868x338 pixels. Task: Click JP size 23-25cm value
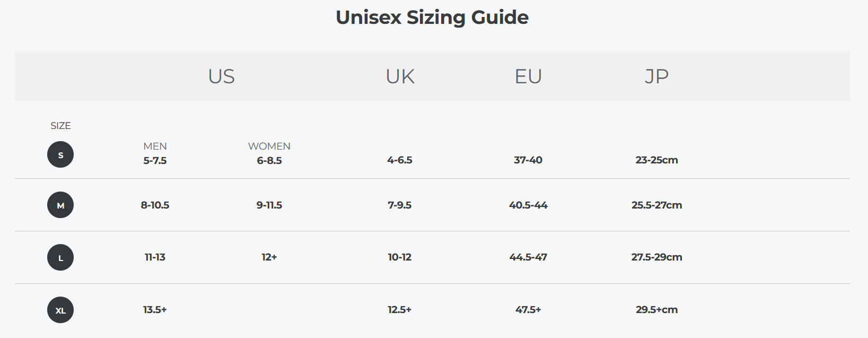tap(656, 160)
